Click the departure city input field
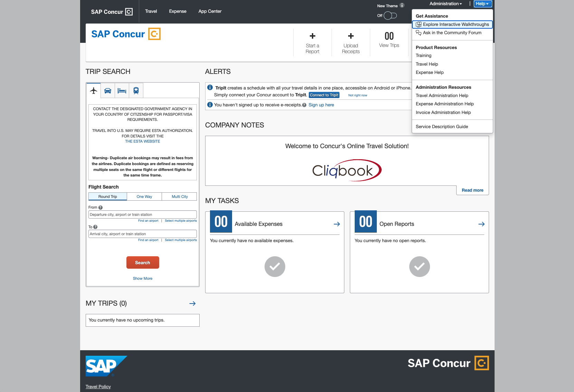 pyautogui.click(x=142, y=214)
